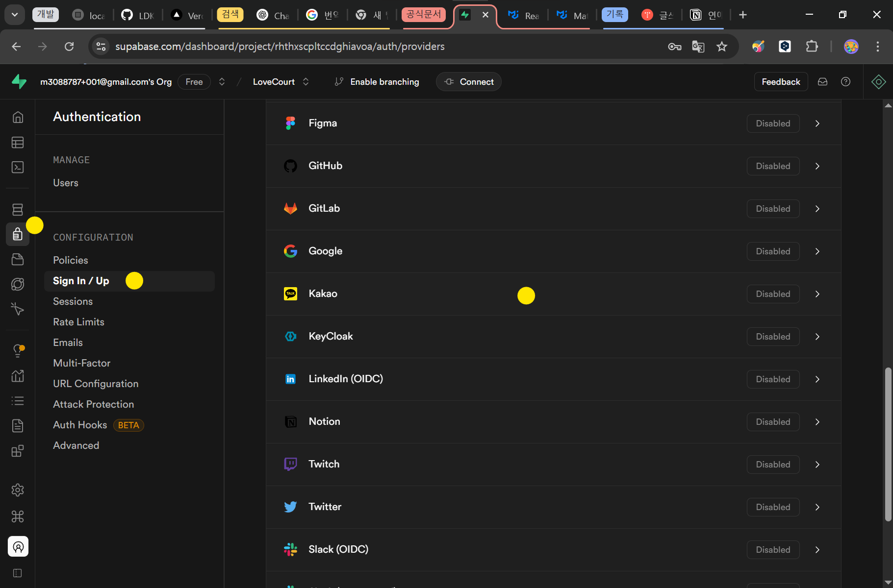Open the URL Configuration menu item

point(96,384)
